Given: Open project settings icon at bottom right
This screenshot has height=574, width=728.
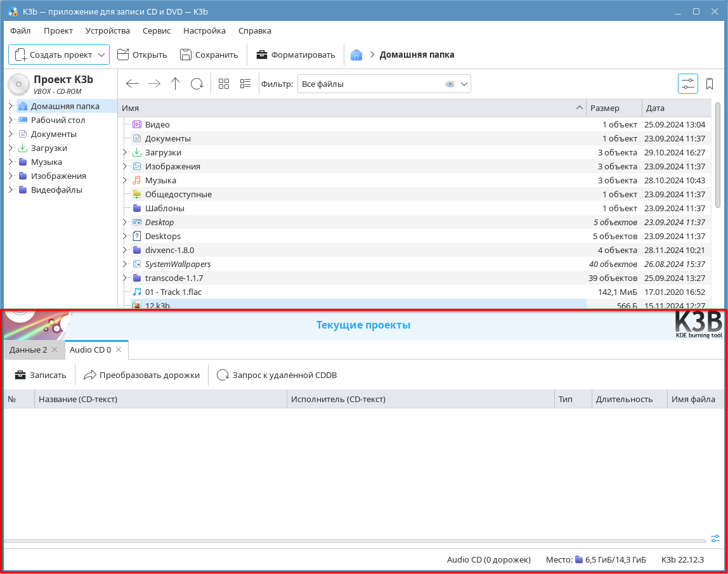Looking at the screenshot, I should pyautogui.click(x=715, y=538).
